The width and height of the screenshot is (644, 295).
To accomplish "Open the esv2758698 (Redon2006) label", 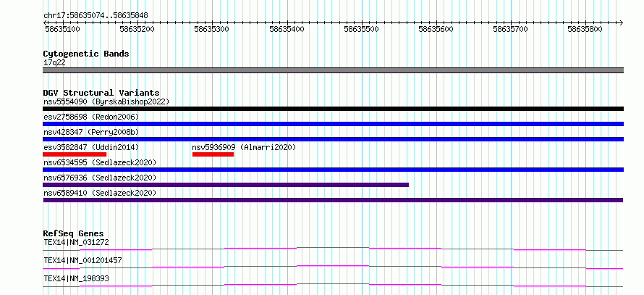I will tap(91, 117).
